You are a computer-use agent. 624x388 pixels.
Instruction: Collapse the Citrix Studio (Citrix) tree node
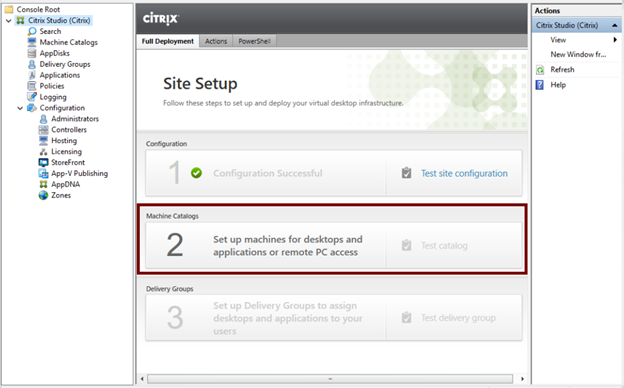9,20
